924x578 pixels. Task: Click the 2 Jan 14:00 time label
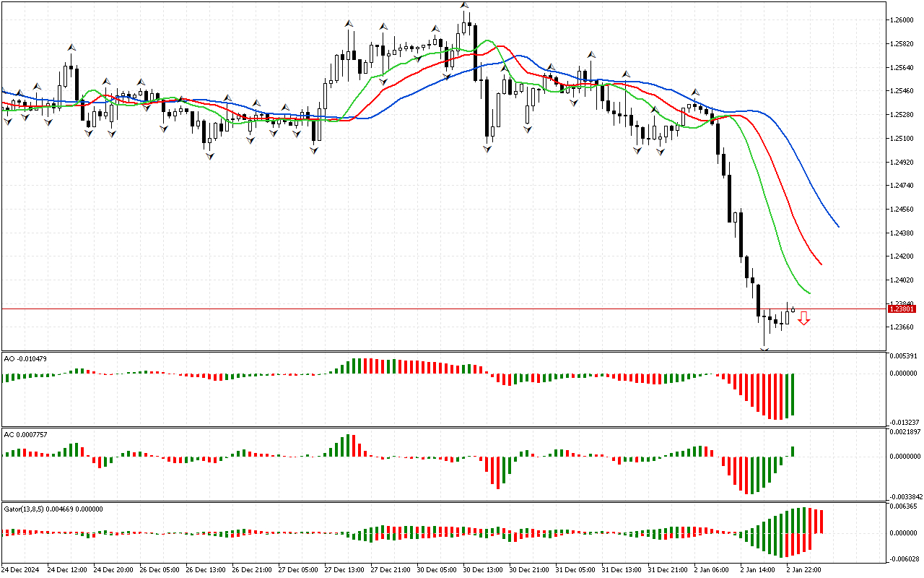[758, 570]
